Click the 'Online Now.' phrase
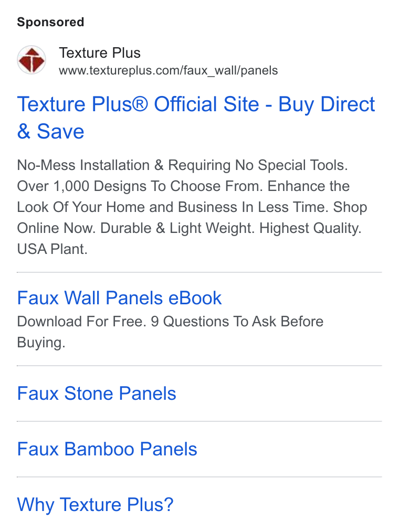 [x=56, y=228]
